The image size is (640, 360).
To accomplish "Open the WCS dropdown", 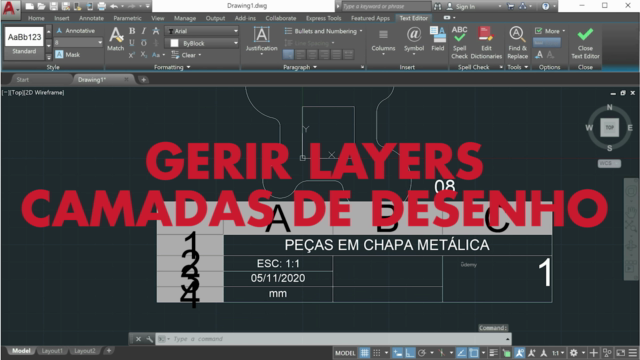I will [609, 163].
